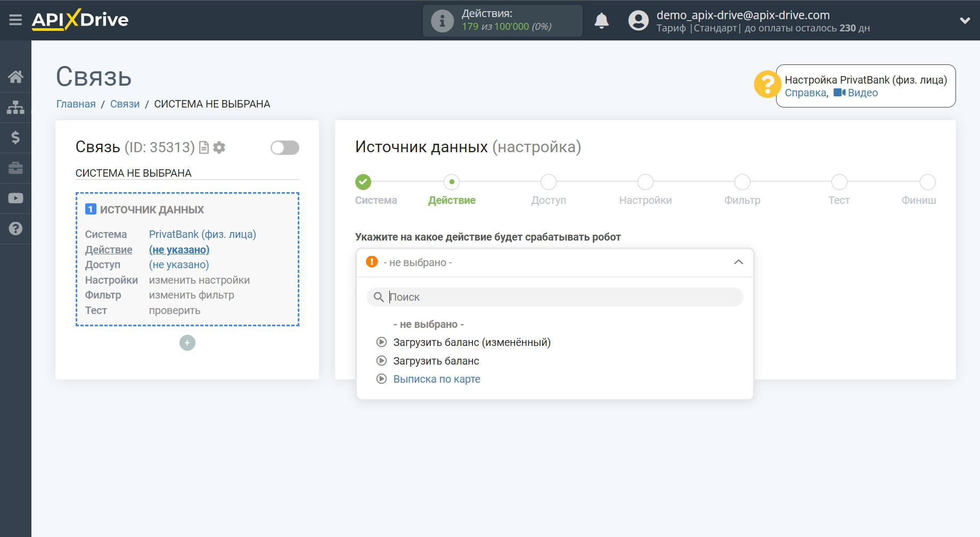
Task: Click изменить фильтр
Action: tap(192, 295)
